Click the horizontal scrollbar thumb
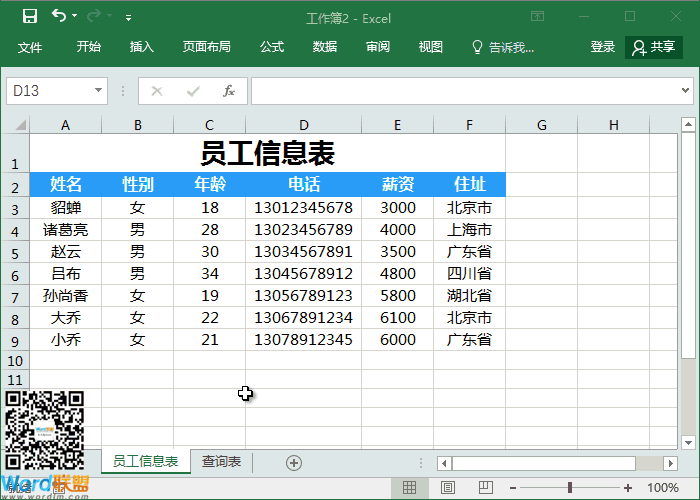 544,463
